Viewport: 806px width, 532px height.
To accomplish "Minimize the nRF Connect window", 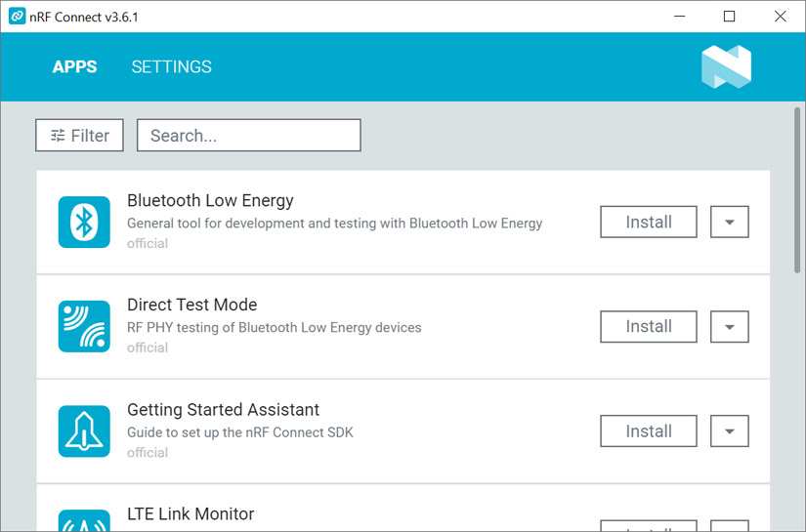I will (680, 17).
